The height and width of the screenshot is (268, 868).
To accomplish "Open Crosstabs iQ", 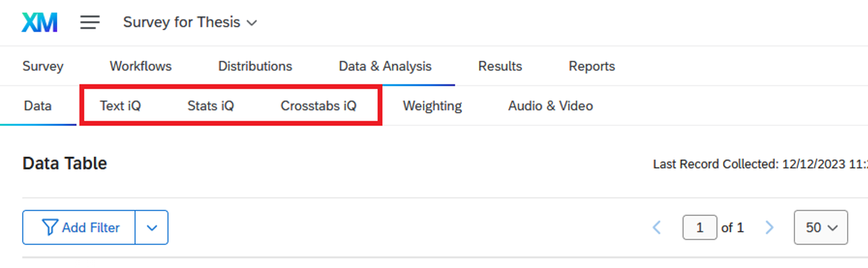I will (x=318, y=106).
